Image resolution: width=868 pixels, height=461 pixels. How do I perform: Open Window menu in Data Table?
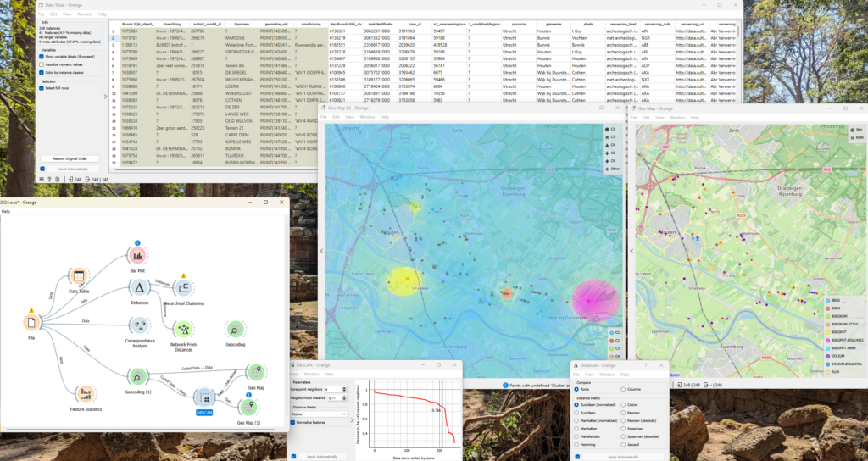point(85,14)
